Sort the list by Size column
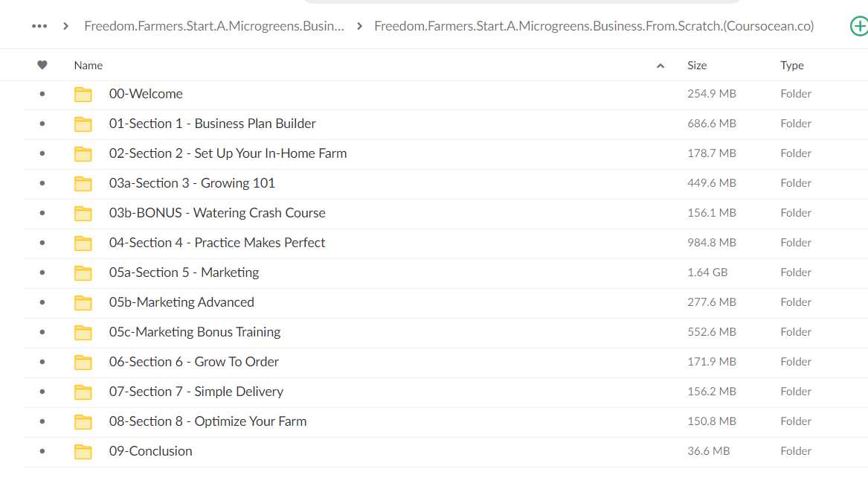This screenshot has height=501, width=868. (697, 66)
